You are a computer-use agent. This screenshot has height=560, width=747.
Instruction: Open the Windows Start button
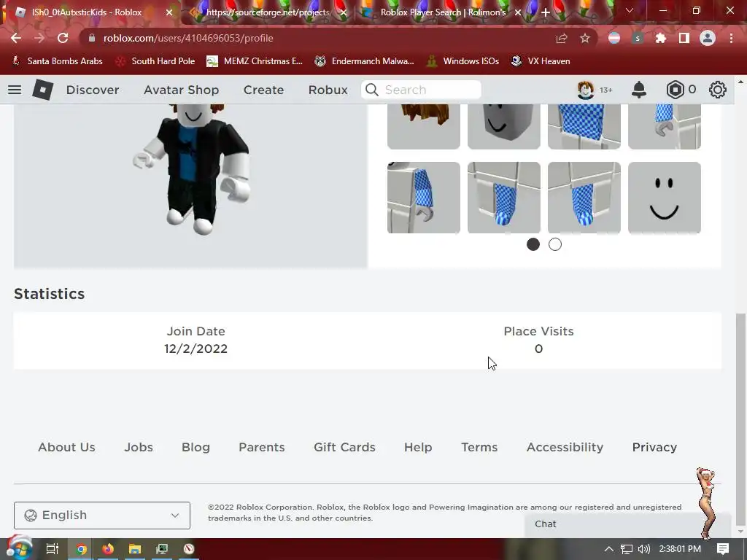click(19, 548)
